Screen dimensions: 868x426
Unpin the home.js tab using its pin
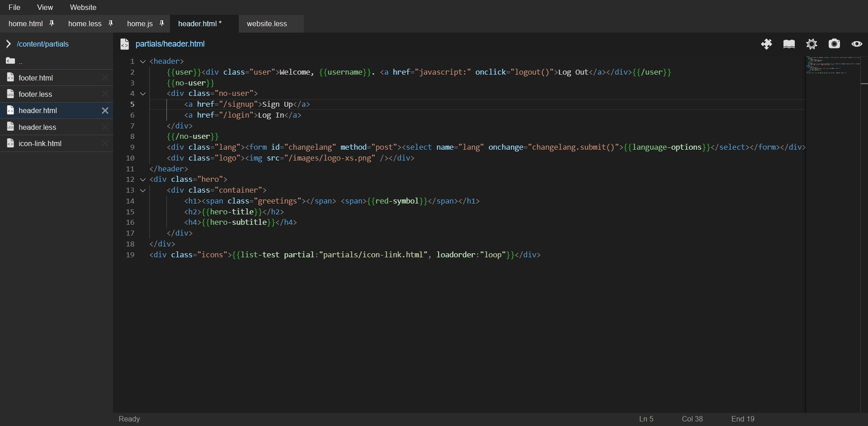pos(161,23)
